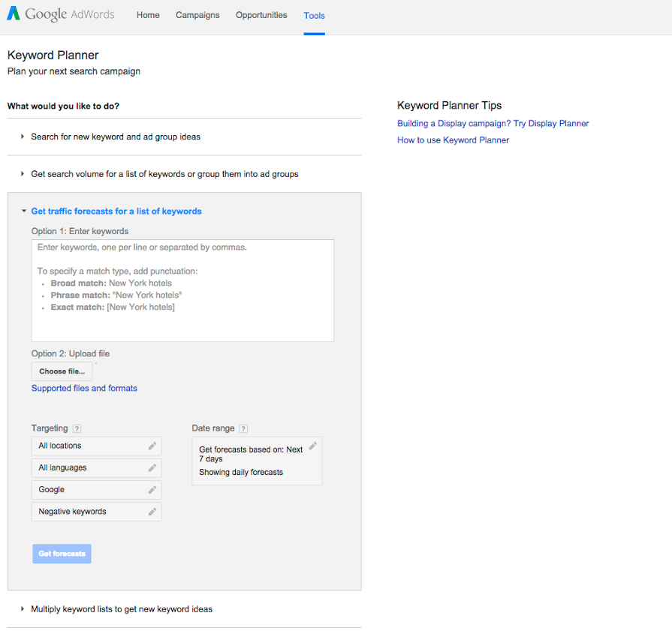The width and height of the screenshot is (672, 634).
Task: Expand Multiply keyword lists section
Action: [121, 609]
